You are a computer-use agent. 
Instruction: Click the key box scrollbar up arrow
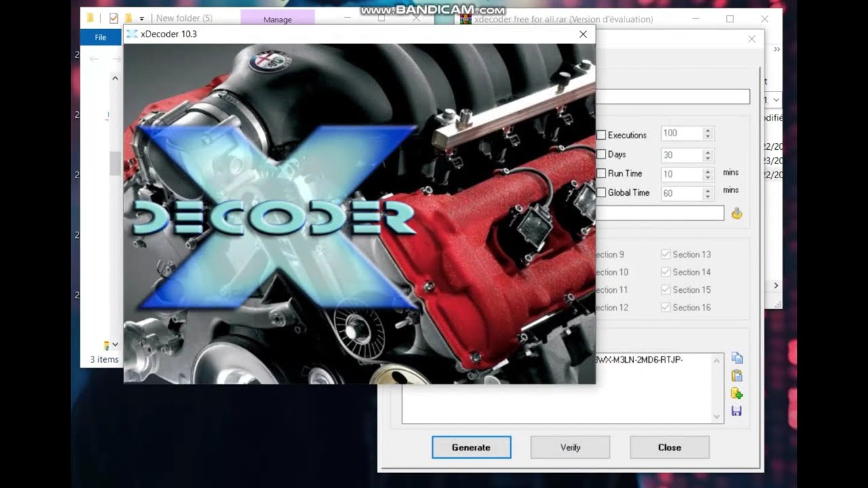[717, 360]
